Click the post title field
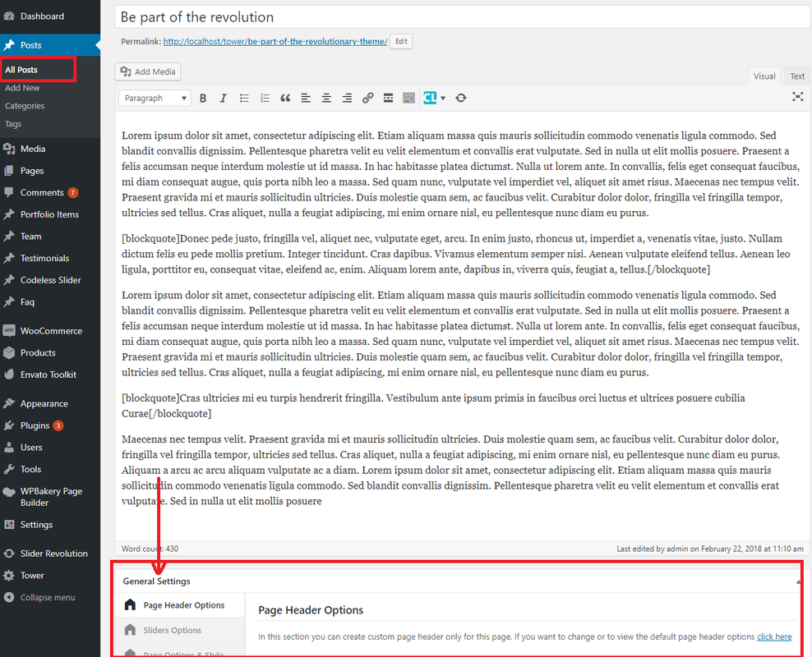This screenshot has height=657, width=812. click(x=463, y=17)
